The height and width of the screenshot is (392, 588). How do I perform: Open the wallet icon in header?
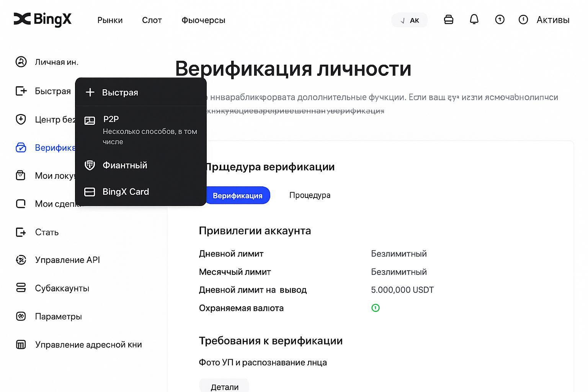[449, 20]
